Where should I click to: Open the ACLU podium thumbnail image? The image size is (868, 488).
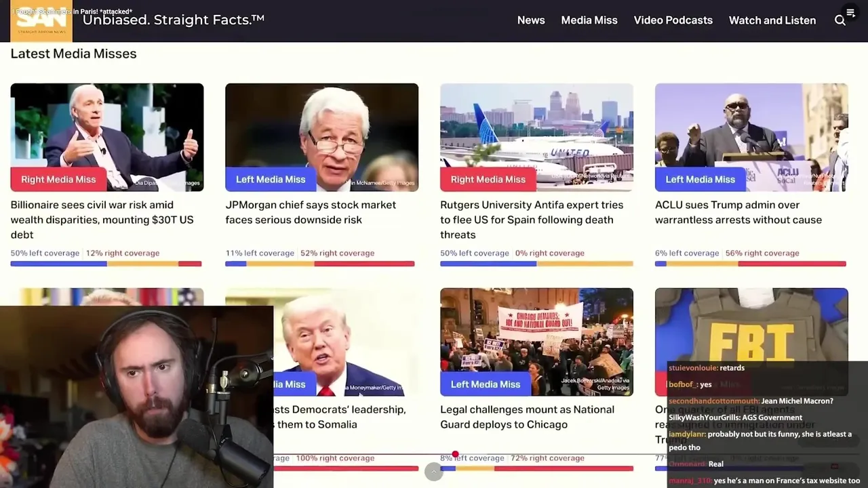(x=751, y=137)
